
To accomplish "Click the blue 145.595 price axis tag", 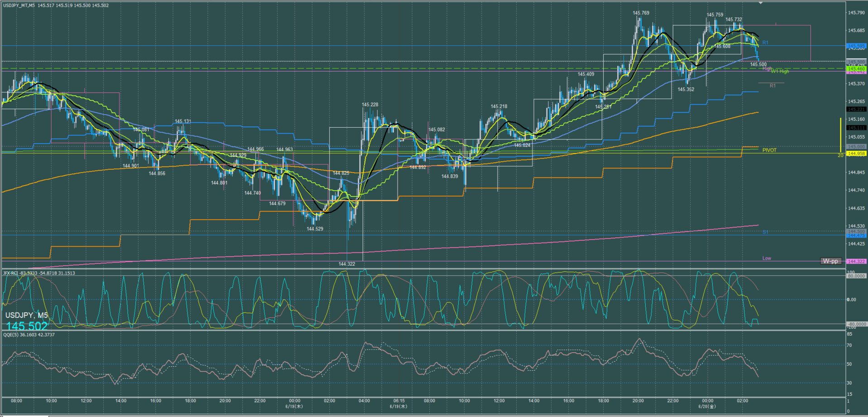I will point(856,46).
